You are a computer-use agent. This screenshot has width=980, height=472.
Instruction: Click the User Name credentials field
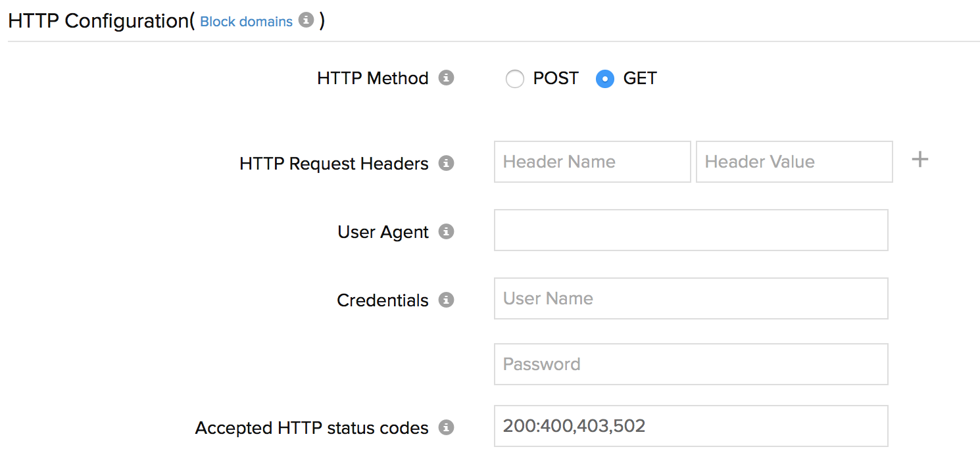click(x=691, y=298)
